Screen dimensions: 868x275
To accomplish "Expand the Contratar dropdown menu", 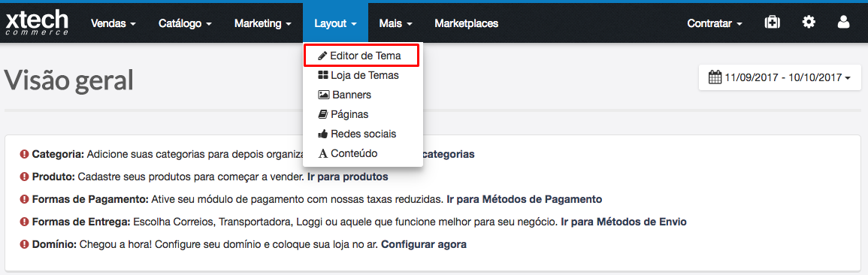I will (714, 23).
